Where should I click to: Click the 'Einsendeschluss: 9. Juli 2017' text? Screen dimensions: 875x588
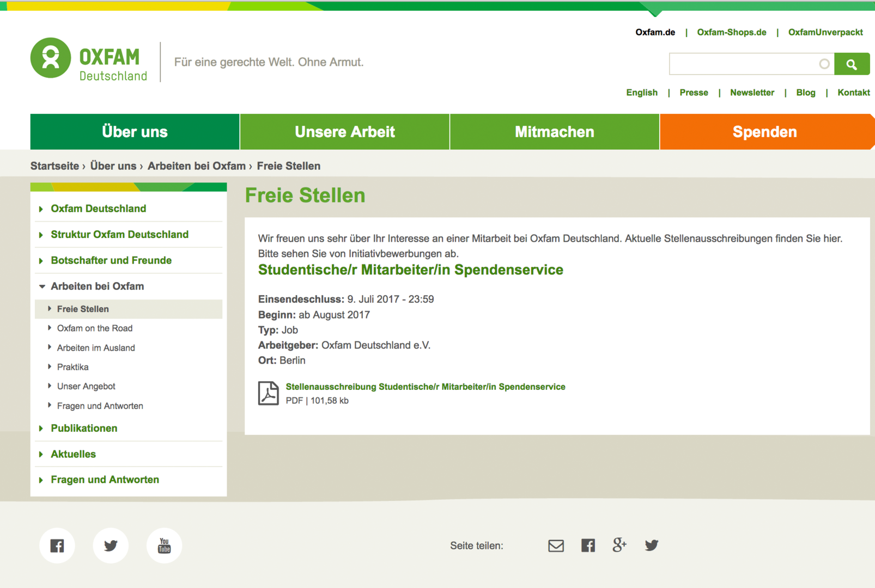pyautogui.click(x=346, y=299)
